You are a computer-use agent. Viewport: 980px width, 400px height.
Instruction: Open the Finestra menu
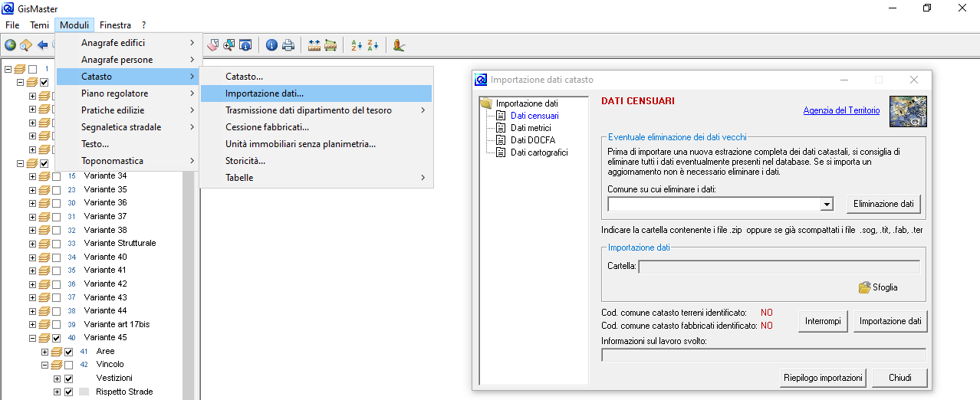point(115,25)
